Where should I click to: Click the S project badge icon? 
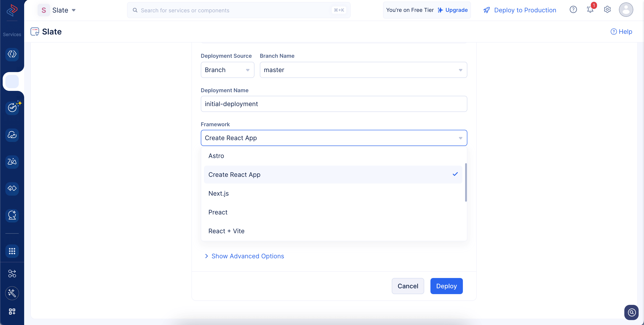point(44,10)
